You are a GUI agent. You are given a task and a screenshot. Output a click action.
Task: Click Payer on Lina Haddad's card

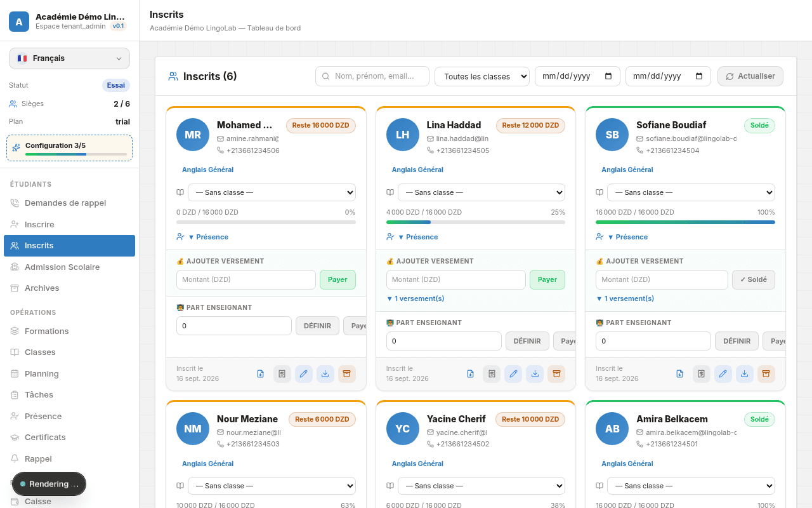click(x=547, y=280)
